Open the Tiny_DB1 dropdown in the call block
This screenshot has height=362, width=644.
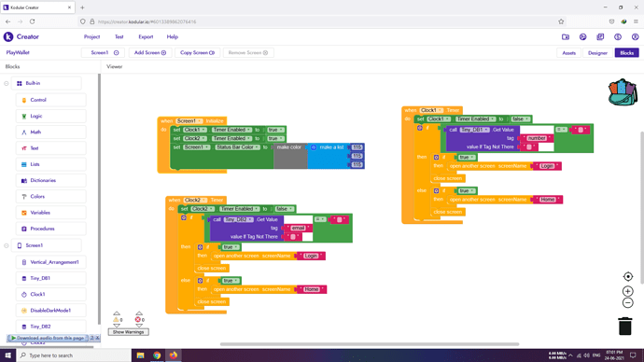[475, 130]
